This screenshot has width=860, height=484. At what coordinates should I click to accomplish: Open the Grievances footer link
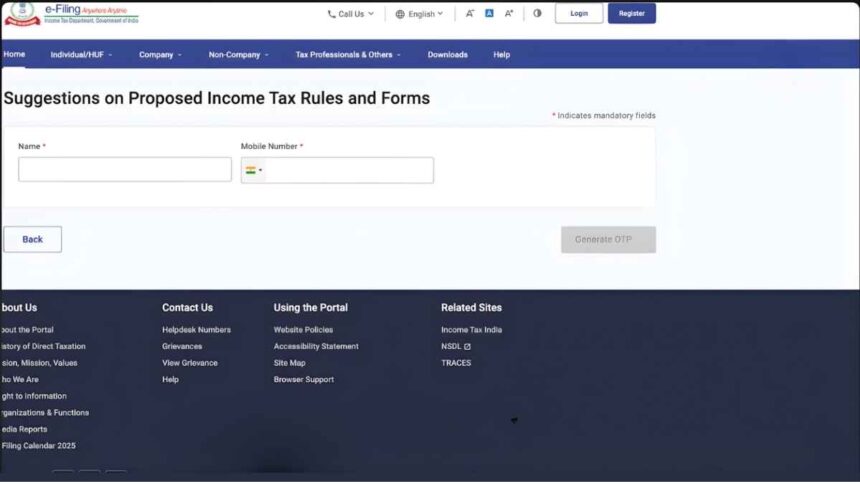182,346
